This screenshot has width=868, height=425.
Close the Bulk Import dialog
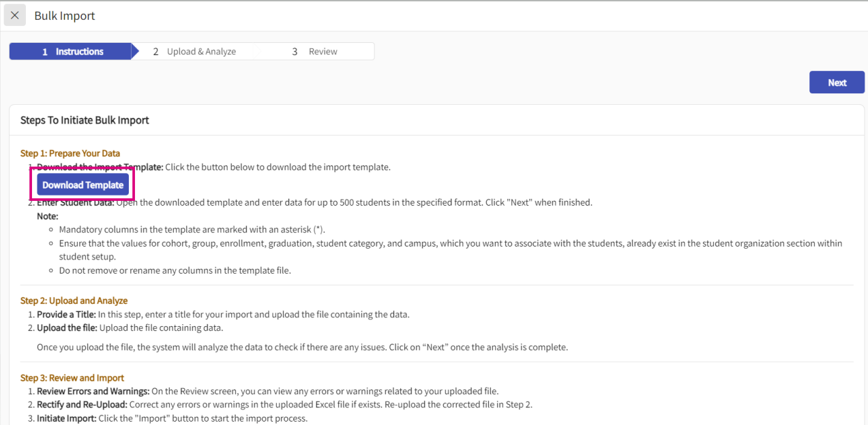[x=15, y=15]
